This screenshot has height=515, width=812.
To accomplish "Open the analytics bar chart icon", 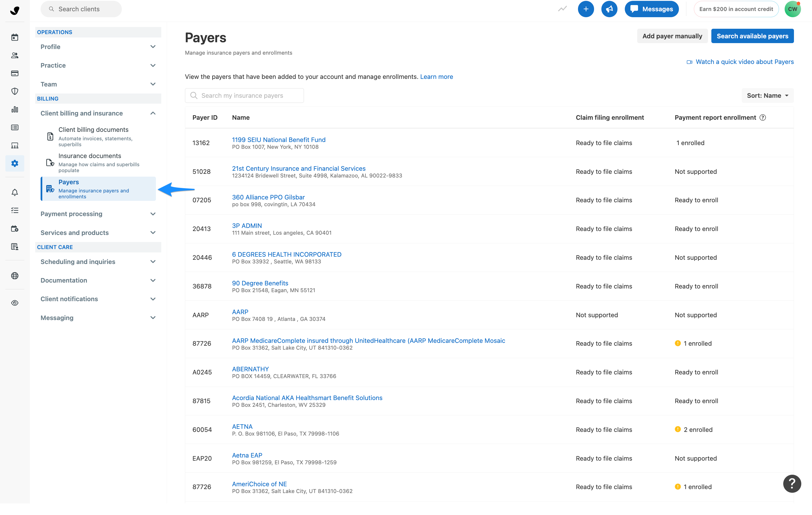I will point(15,110).
